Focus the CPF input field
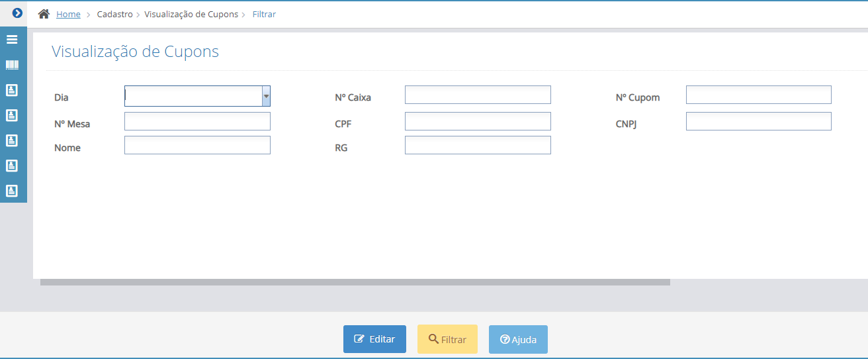 pyautogui.click(x=478, y=121)
